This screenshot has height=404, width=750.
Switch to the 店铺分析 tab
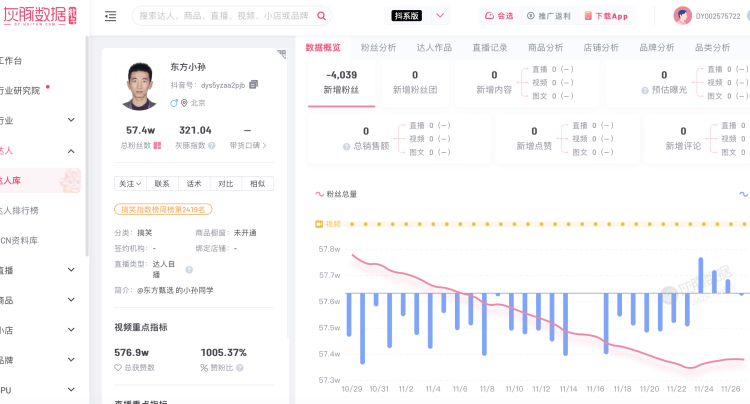pos(601,47)
